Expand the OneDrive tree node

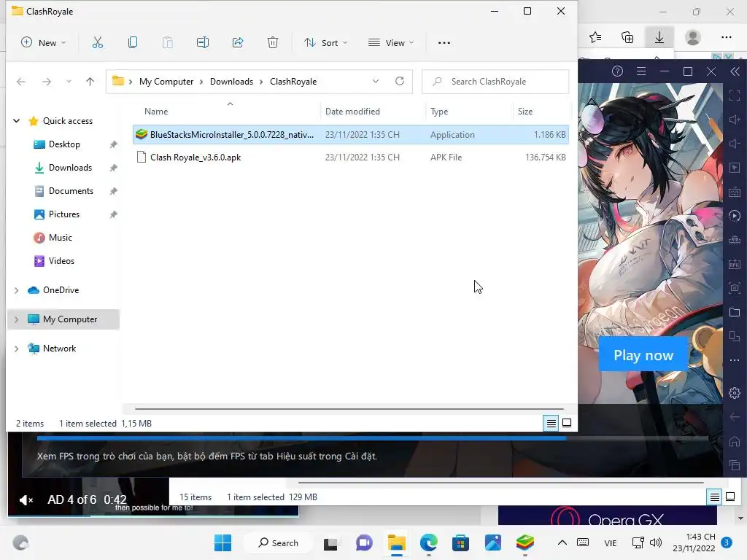click(x=17, y=290)
